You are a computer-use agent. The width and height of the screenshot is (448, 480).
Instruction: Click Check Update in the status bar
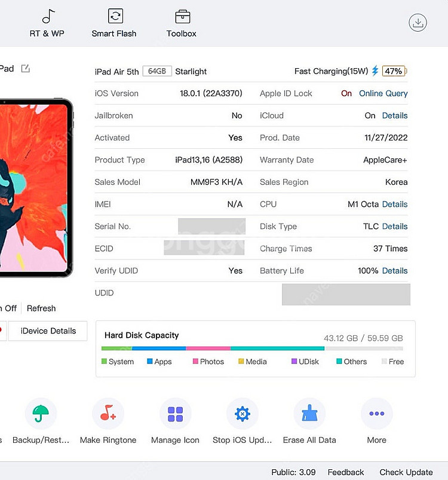(x=406, y=472)
